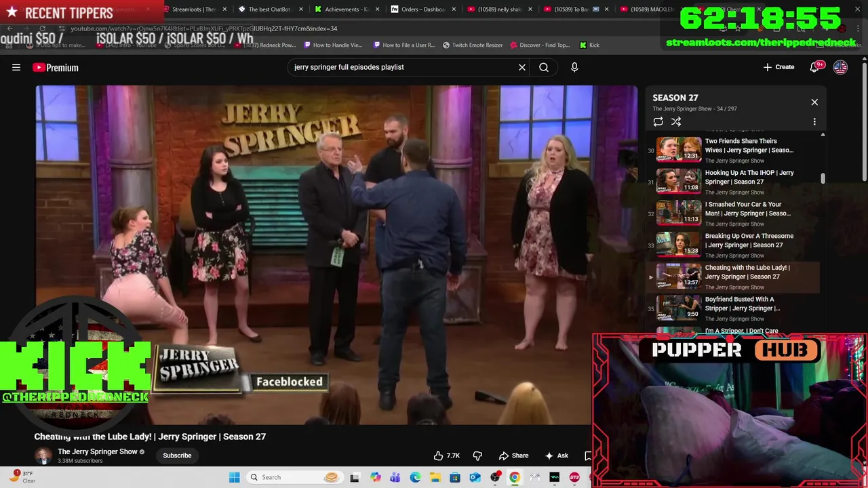
Task: Click the Share button
Action: click(513, 455)
